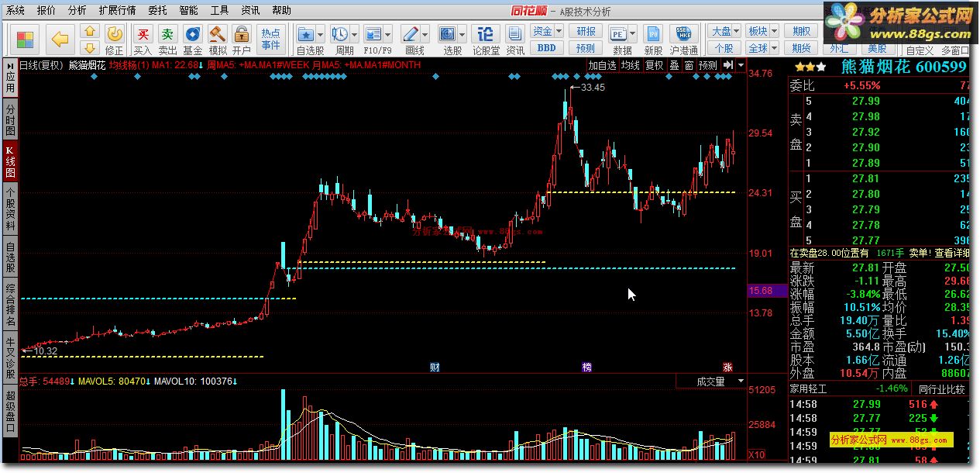
Task: Go back with the yellow left arrow
Action: click(x=60, y=38)
